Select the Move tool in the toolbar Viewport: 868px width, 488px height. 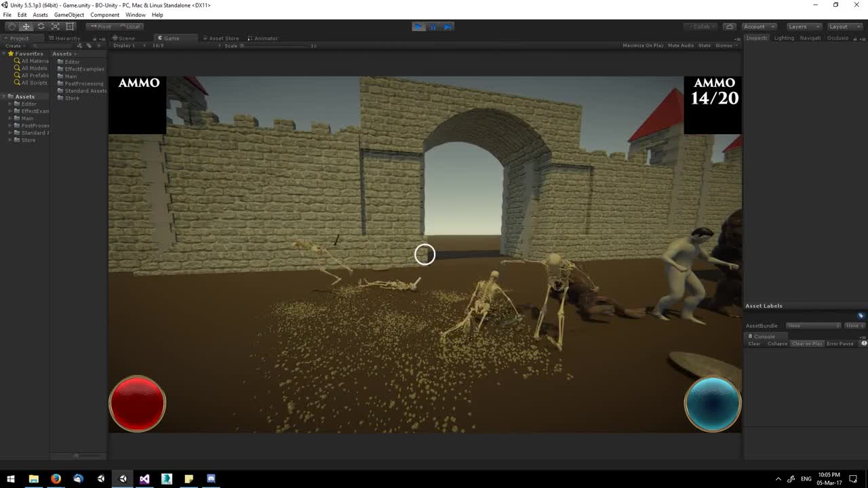(x=26, y=26)
